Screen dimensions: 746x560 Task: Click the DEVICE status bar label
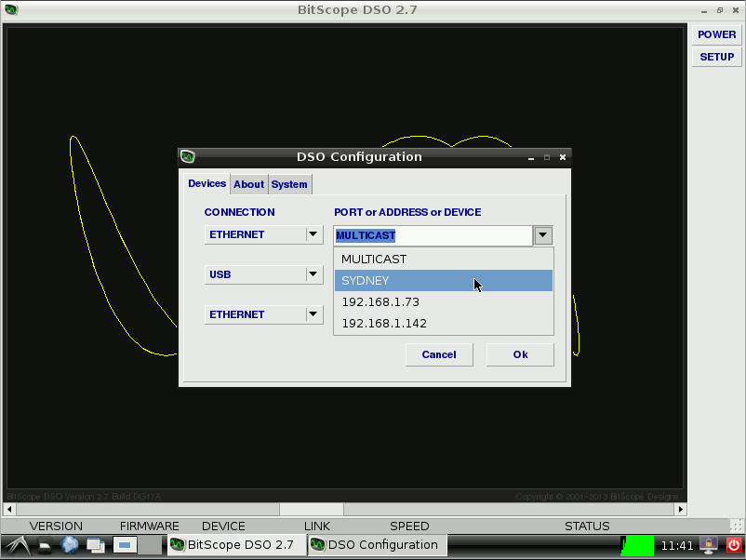[223, 527]
